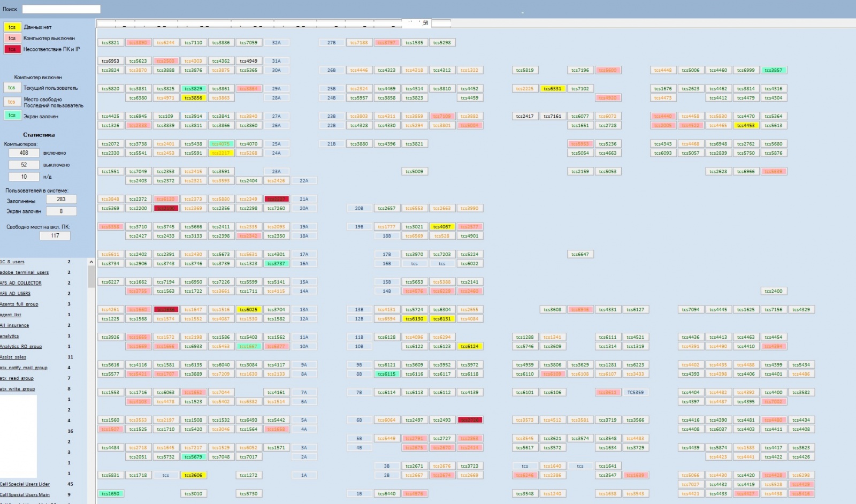Click the 1B row label

[x=359, y=494]
